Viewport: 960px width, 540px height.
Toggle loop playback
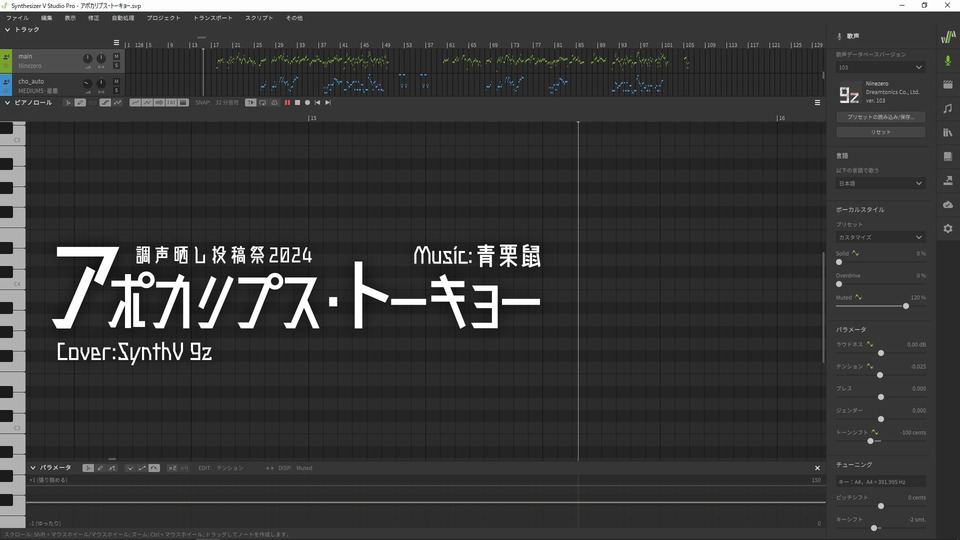pyautogui.click(x=263, y=103)
